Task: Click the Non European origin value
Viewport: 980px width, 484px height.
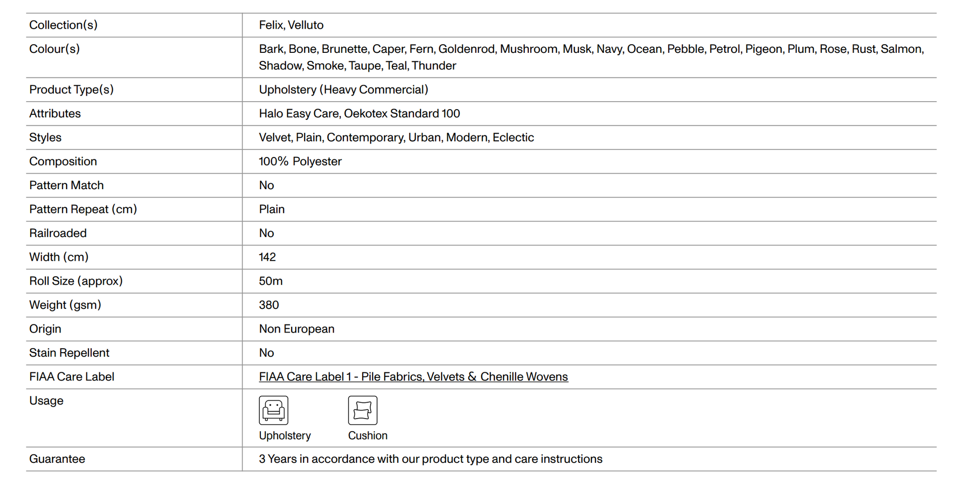Action: click(x=297, y=329)
